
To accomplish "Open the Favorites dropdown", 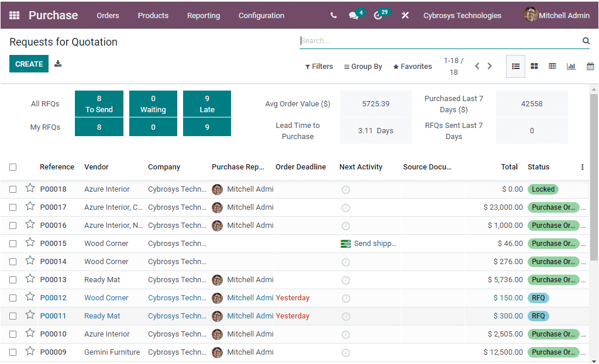I will (x=412, y=66).
